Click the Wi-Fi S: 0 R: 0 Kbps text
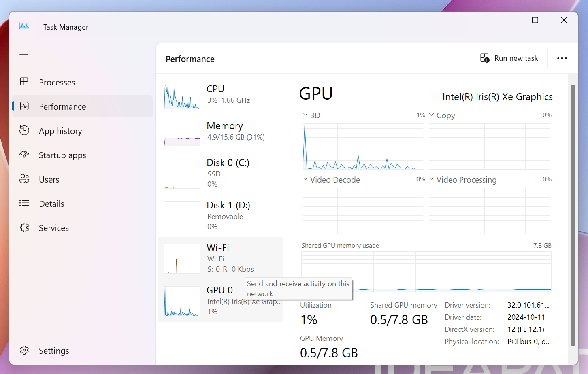 coord(230,269)
